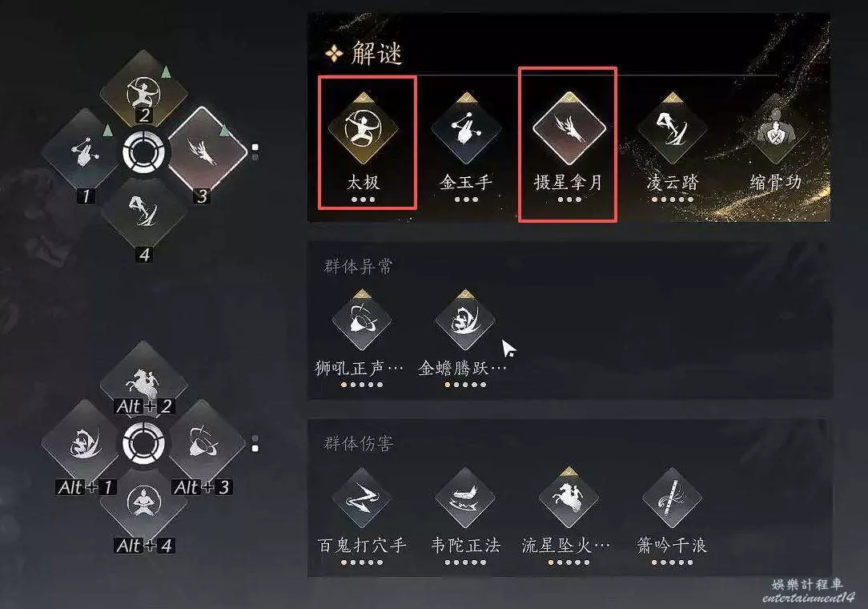Click skill slot 1 on upper wheel
Screen dimensions: 868x609
click(x=82, y=151)
